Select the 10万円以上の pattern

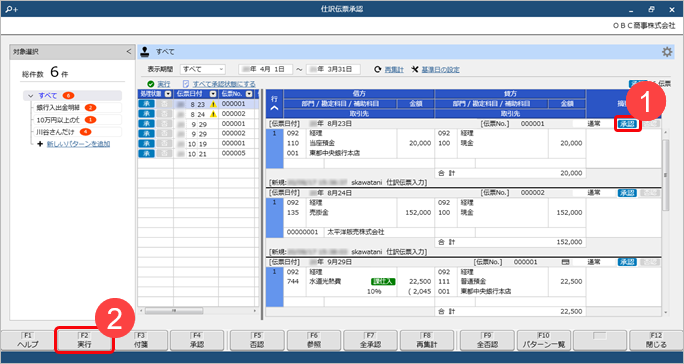click(x=77, y=120)
